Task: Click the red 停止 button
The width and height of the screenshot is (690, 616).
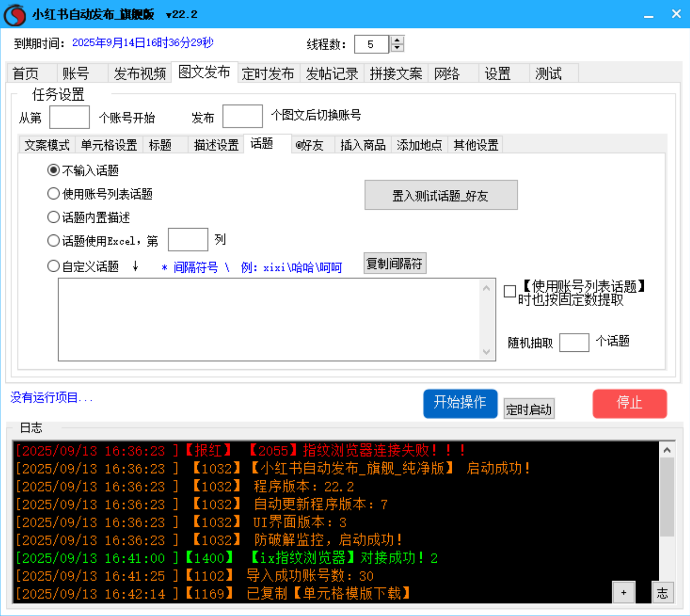Action: [629, 403]
